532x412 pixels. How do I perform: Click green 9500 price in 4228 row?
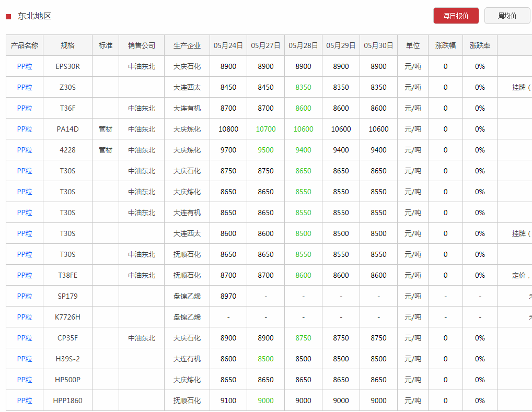[265, 150]
